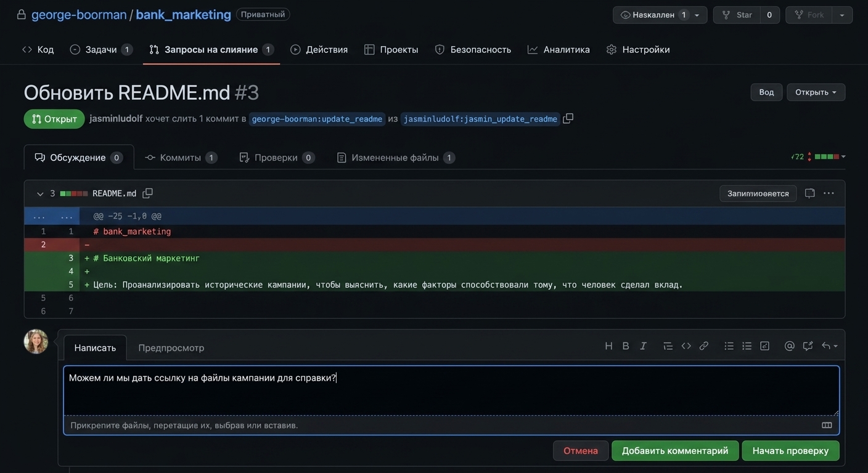This screenshot has height=473, width=868.
Task: Open the "Настройки" tab
Action: click(x=638, y=49)
